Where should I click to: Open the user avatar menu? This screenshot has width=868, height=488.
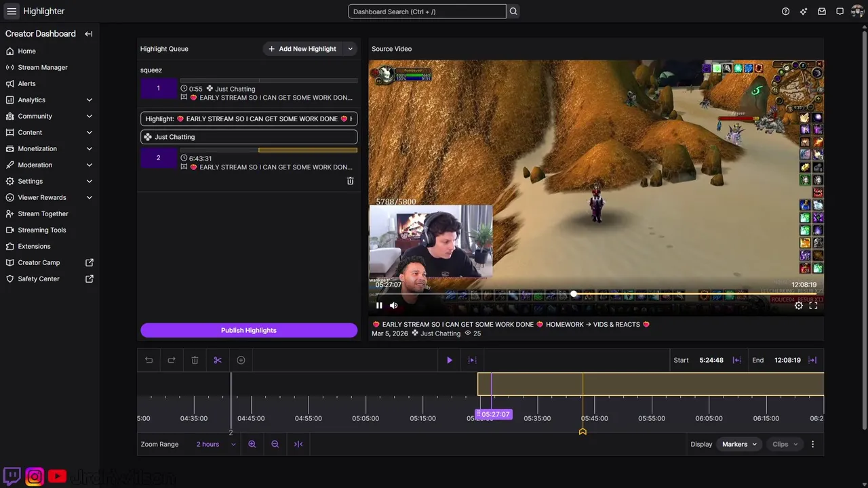[857, 12]
